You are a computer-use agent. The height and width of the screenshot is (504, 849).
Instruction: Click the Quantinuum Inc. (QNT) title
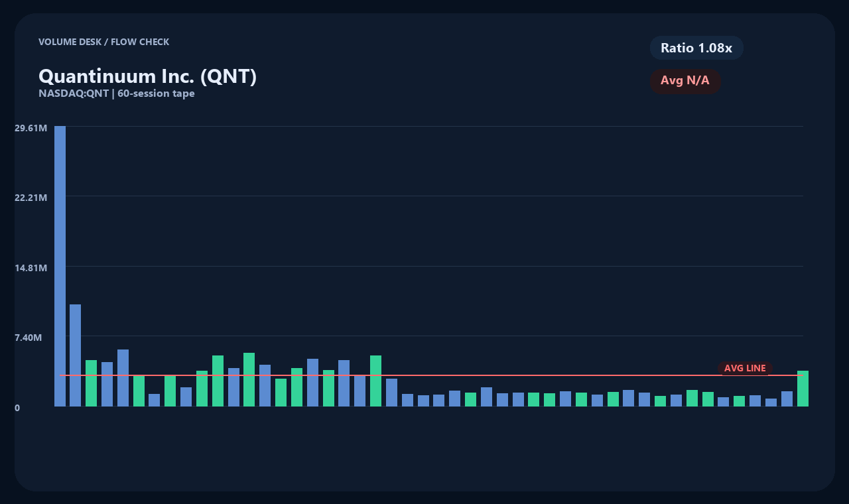coord(148,76)
